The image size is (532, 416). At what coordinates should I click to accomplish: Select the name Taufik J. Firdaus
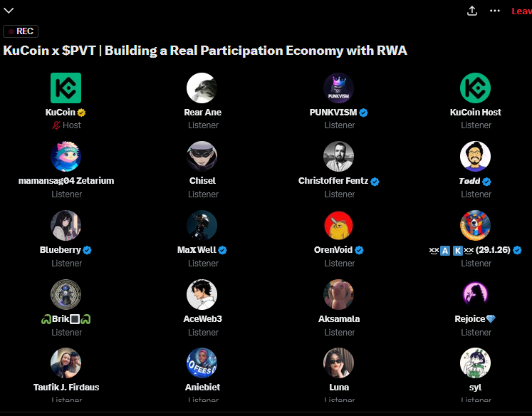[66, 388]
